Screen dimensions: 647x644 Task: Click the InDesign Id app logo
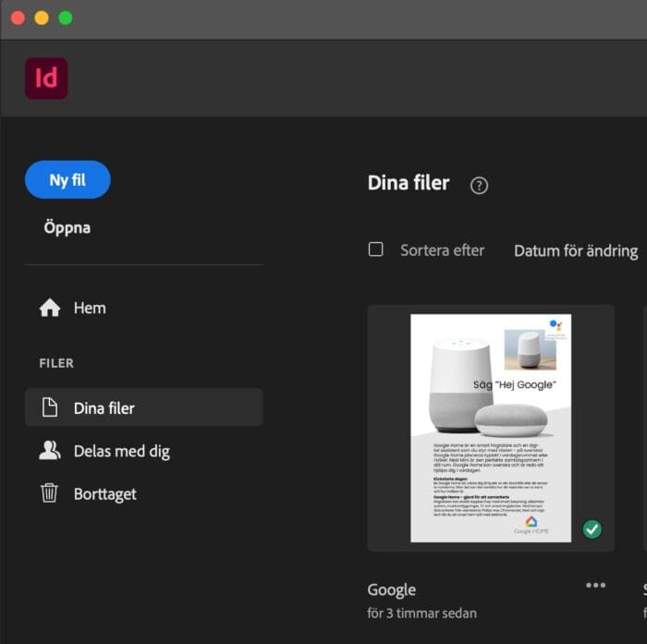click(46, 79)
